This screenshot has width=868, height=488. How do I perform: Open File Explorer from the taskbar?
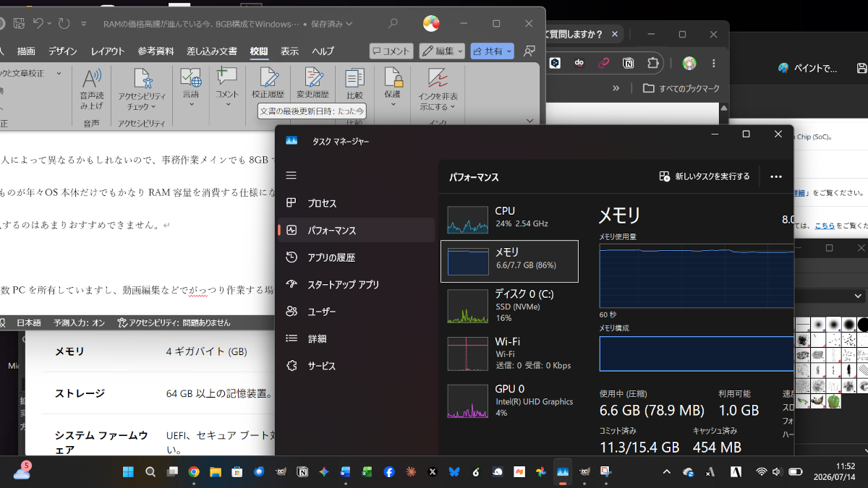click(216, 472)
